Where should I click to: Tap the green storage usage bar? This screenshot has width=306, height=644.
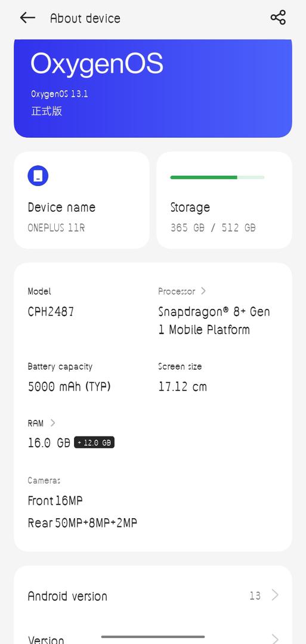[217, 178]
